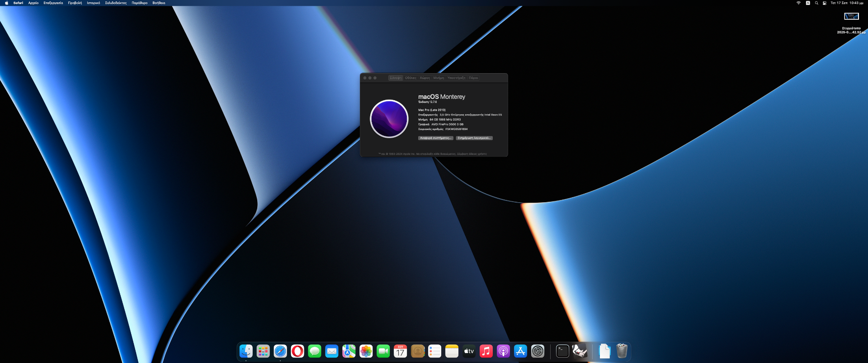Image resolution: width=868 pixels, height=363 pixels.
Task: Open the Βοήθεια menu
Action: [159, 3]
